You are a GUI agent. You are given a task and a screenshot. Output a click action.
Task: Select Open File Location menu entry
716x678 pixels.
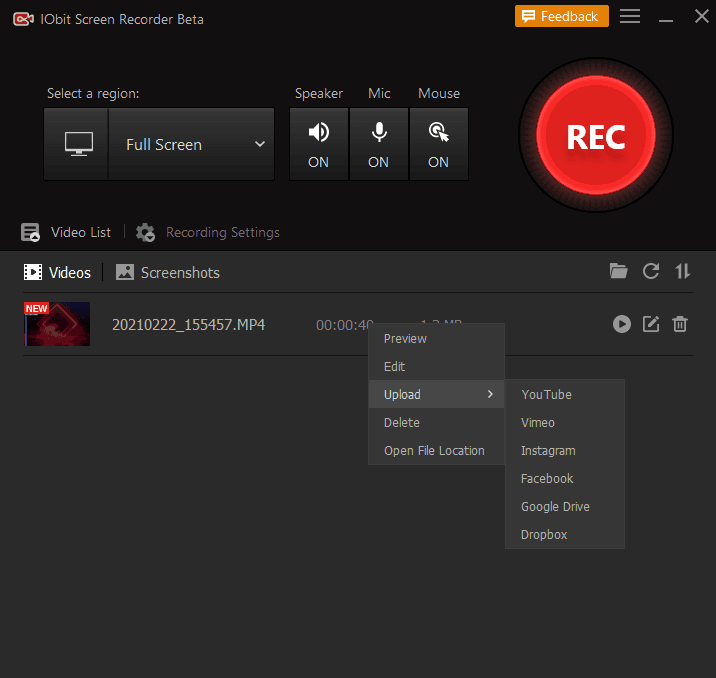point(437,451)
